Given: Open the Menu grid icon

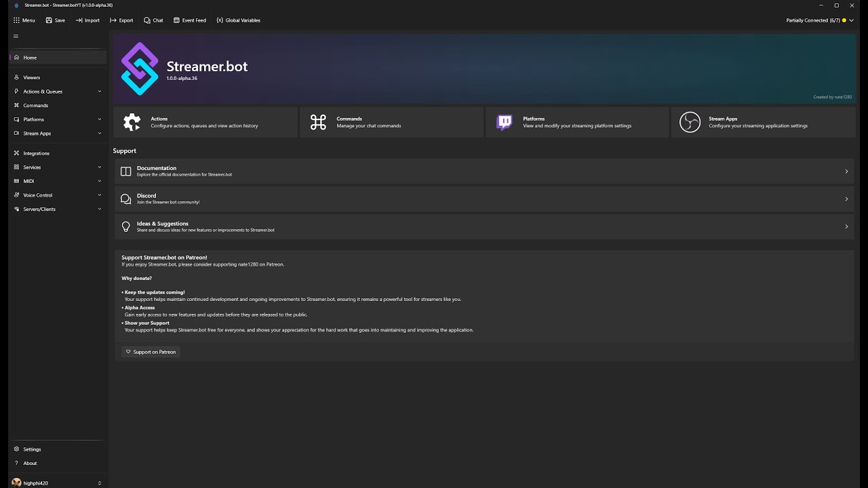Looking at the screenshot, I should click(16, 20).
